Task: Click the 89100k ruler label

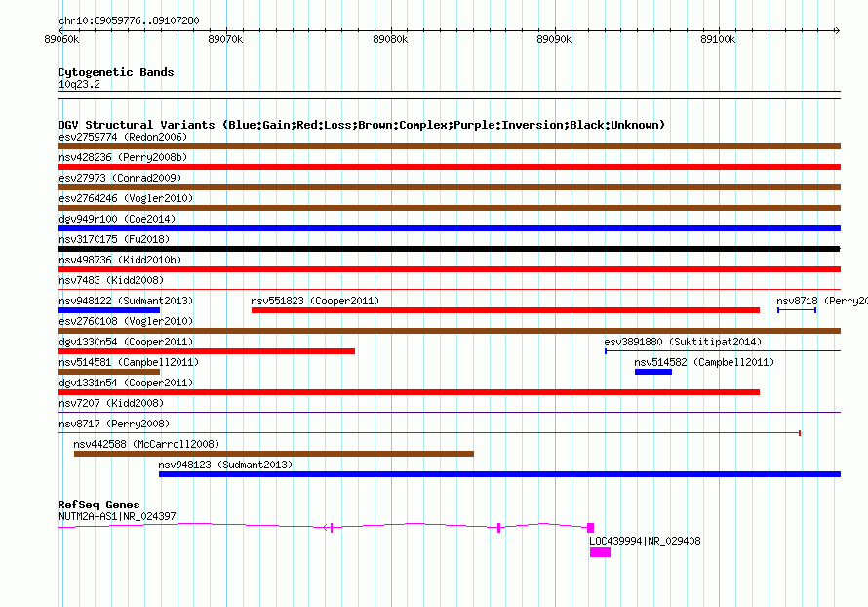Action: pos(718,39)
